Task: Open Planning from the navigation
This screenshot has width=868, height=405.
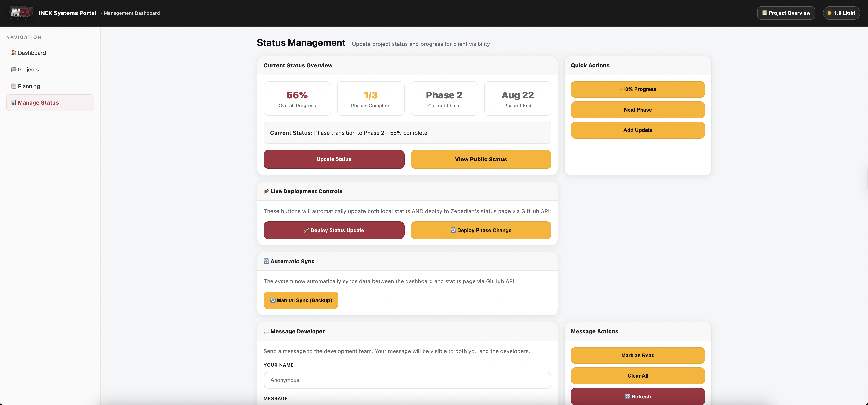Action: coord(50,86)
